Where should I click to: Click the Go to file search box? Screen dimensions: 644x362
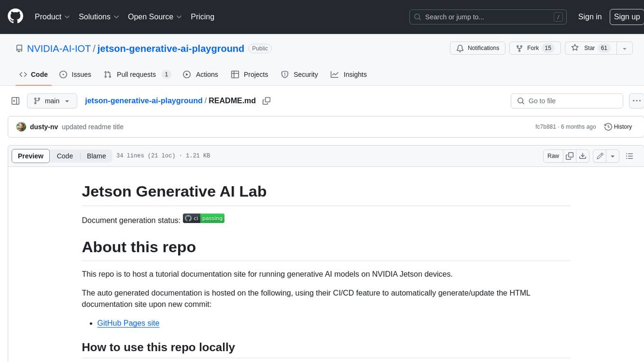tap(567, 101)
